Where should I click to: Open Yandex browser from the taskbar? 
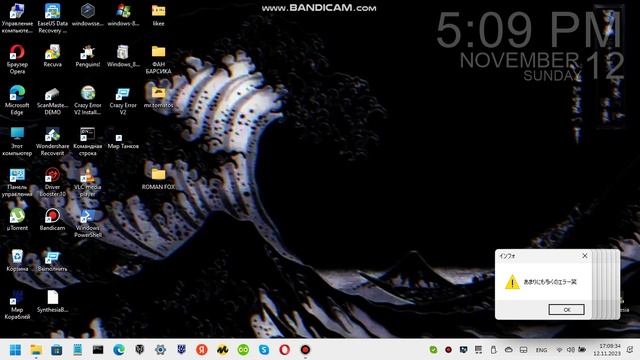click(x=202, y=350)
